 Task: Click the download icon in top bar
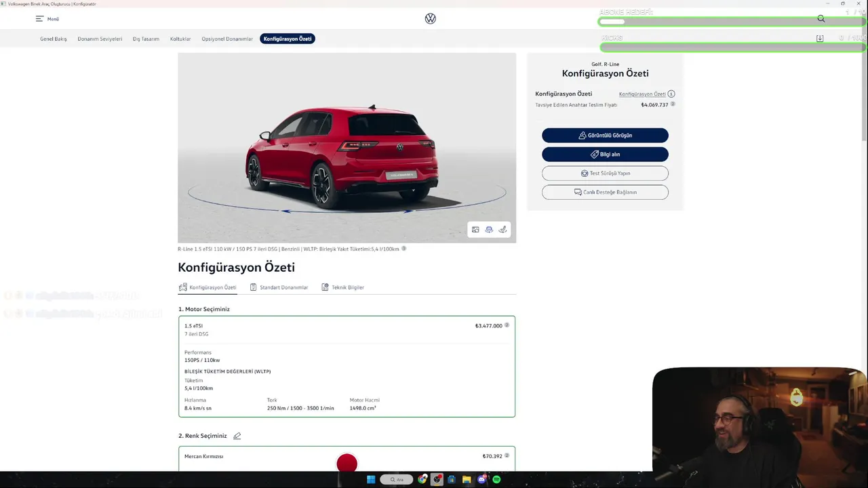(820, 39)
